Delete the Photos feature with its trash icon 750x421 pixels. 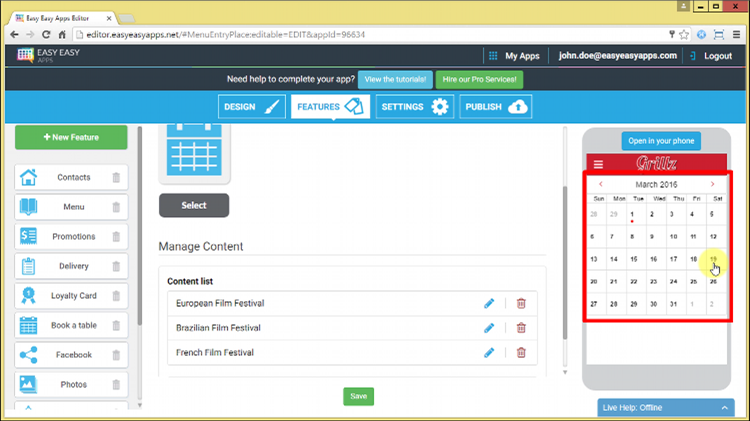coord(116,384)
